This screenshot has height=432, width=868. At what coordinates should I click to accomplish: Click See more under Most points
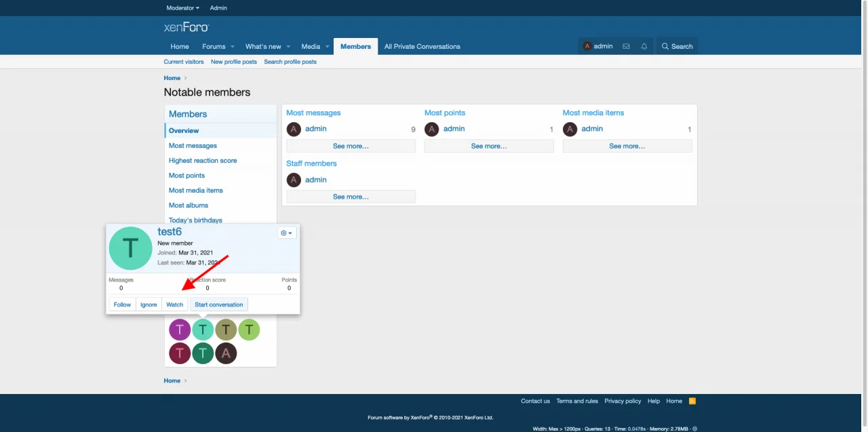coord(489,146)
